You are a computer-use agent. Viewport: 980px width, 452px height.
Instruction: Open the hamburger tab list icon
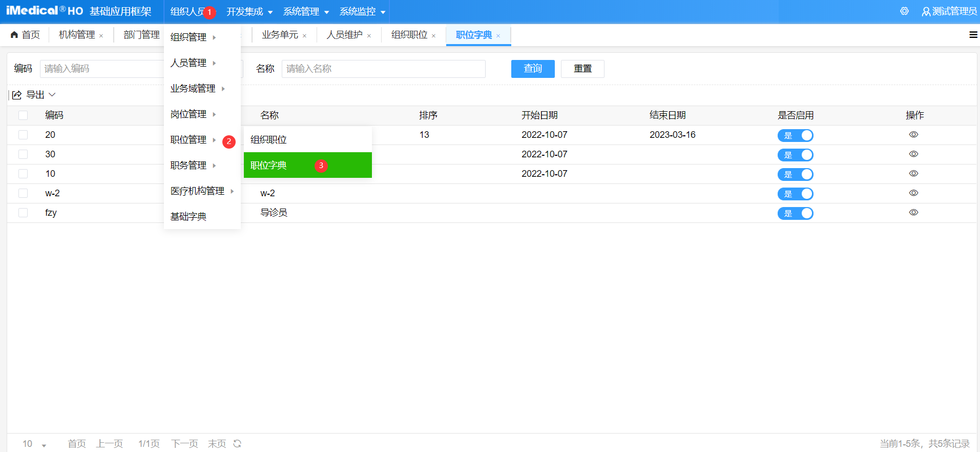(973, 35)
